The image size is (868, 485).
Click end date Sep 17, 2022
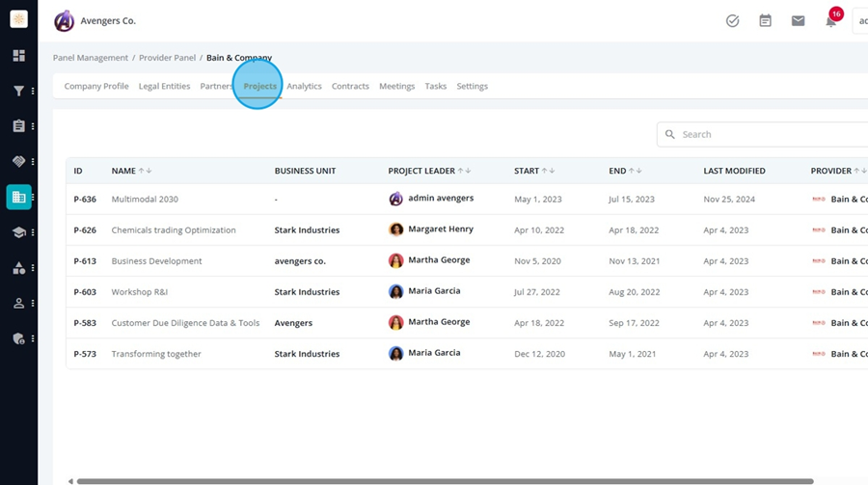634,323
